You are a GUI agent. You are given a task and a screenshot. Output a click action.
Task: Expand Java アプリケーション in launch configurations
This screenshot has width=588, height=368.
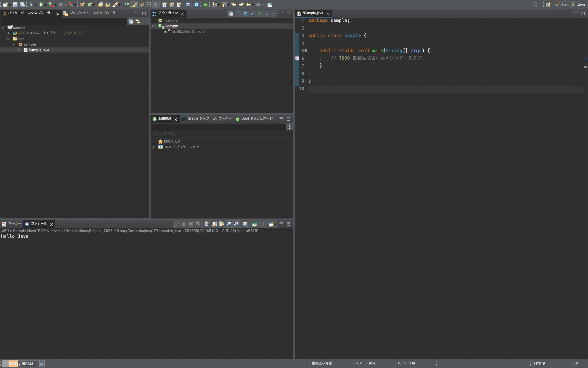coord(154,147)
